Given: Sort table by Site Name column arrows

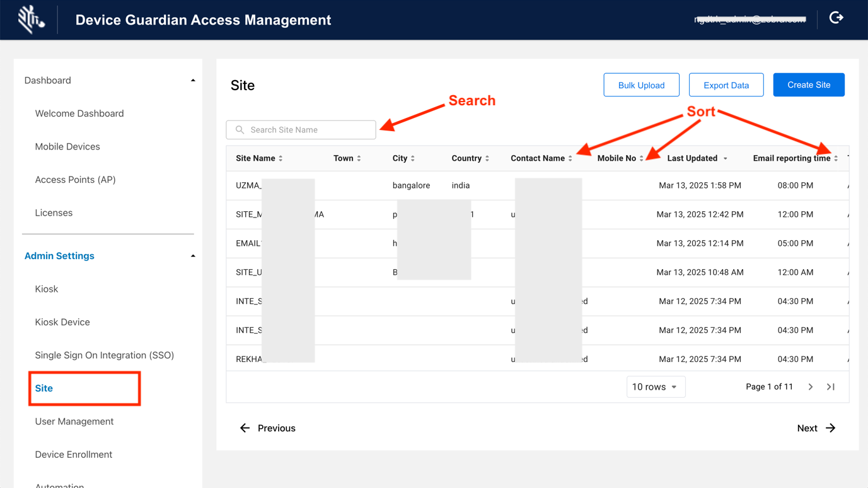Looking at the screenshot, I should [x=281, y=159].
